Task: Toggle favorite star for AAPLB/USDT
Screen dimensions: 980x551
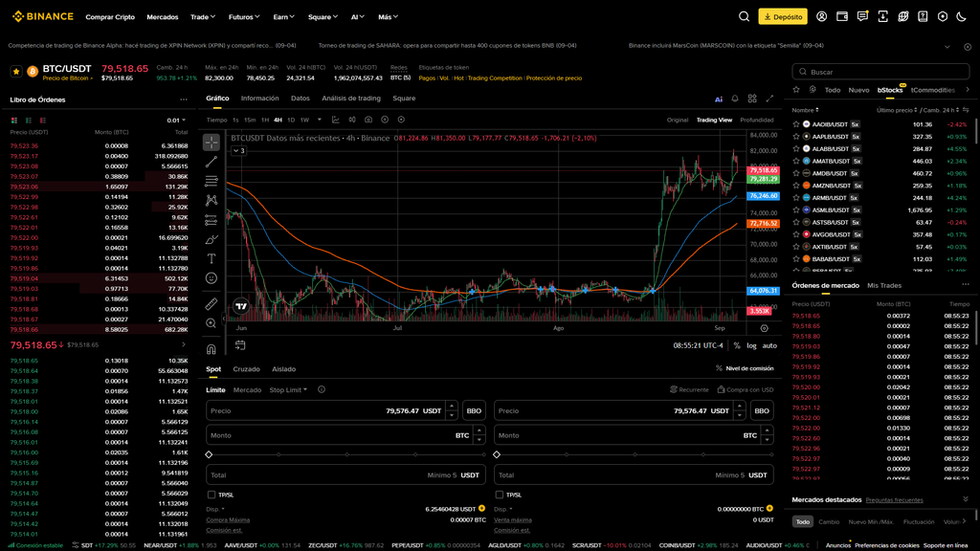Action: click(796, 137)
